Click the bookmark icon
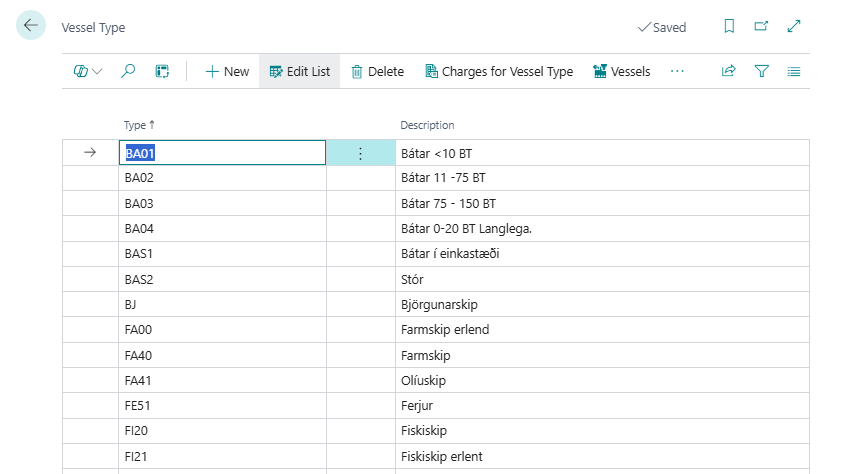This screenshot has height=474, width=849. point(729,27)
